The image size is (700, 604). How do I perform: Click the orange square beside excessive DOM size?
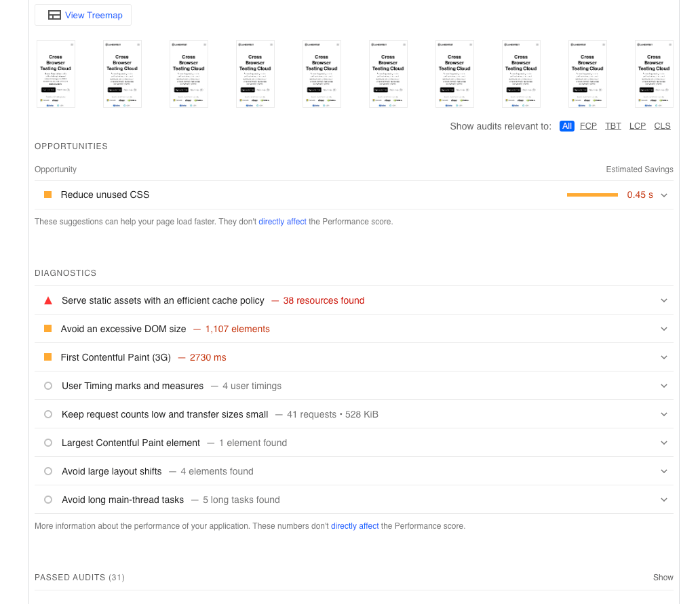47,329
